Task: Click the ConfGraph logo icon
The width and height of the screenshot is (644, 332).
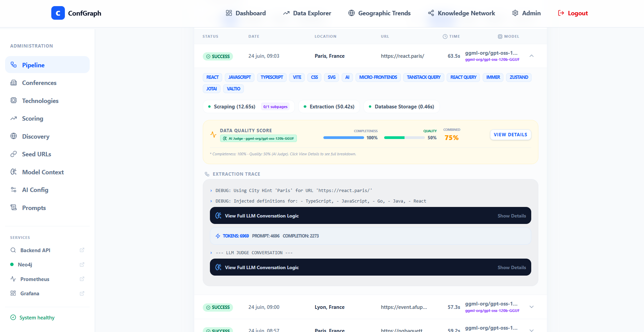Action: click(x=58, y=13)
